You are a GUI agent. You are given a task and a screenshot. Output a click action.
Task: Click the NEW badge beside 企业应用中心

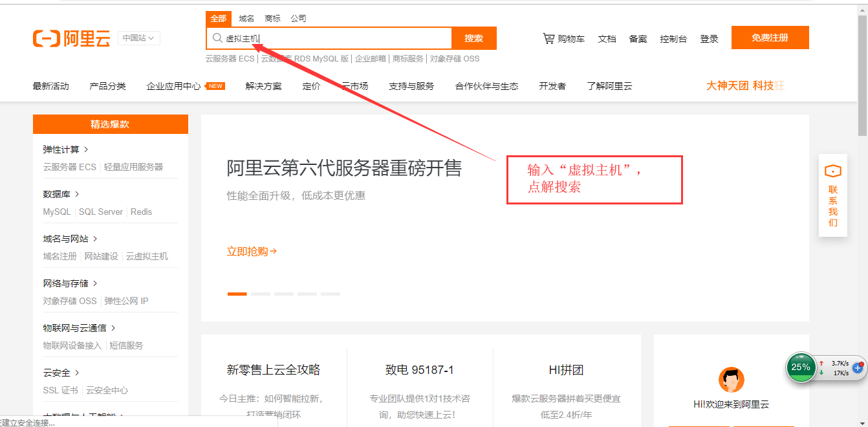pyautogui.click(x=216, y=86)
